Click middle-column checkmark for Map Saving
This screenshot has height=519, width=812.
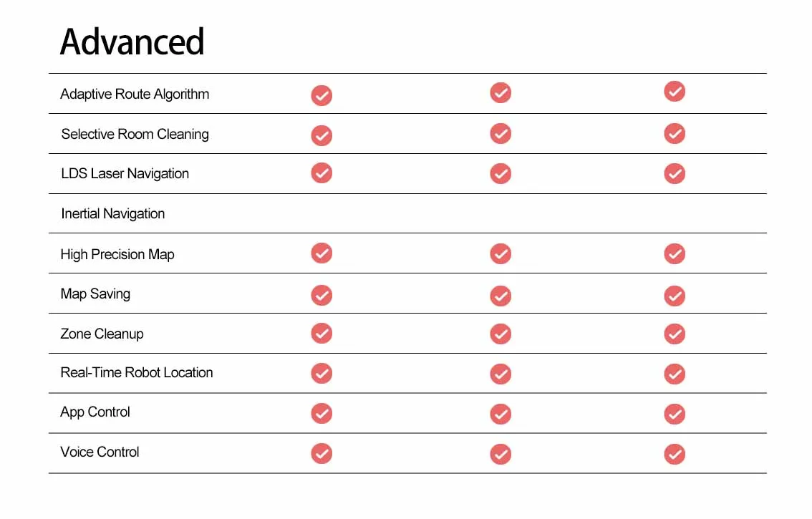tap(501, 296)
